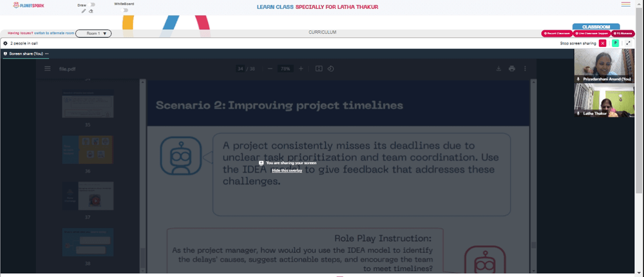Screen dimensions: 644x277
Task: Click the 'Scenario 2: Improving project timelines' heading
Action: point(279,106)
